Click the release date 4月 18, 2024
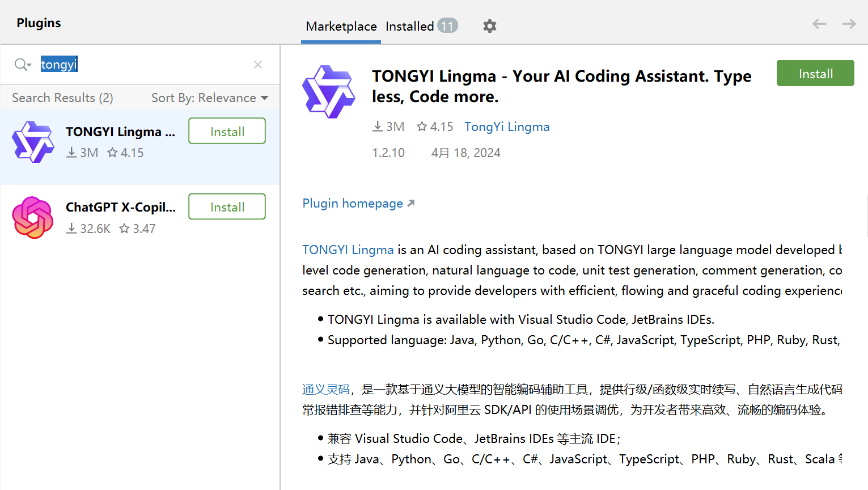The image size is (868, 490). click(x=465, y=153)
